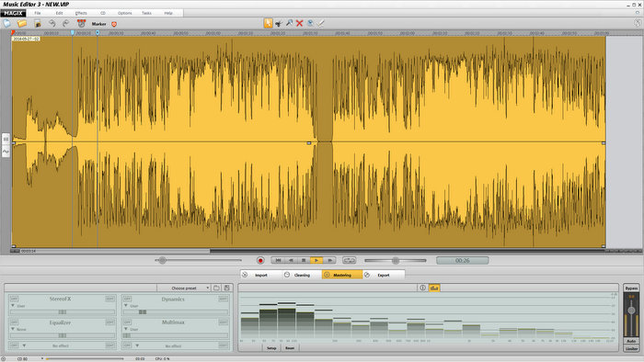Start recording with the red button
This screenshot has height=362, width=644.
pyautogui.click(x=260, y=260)
